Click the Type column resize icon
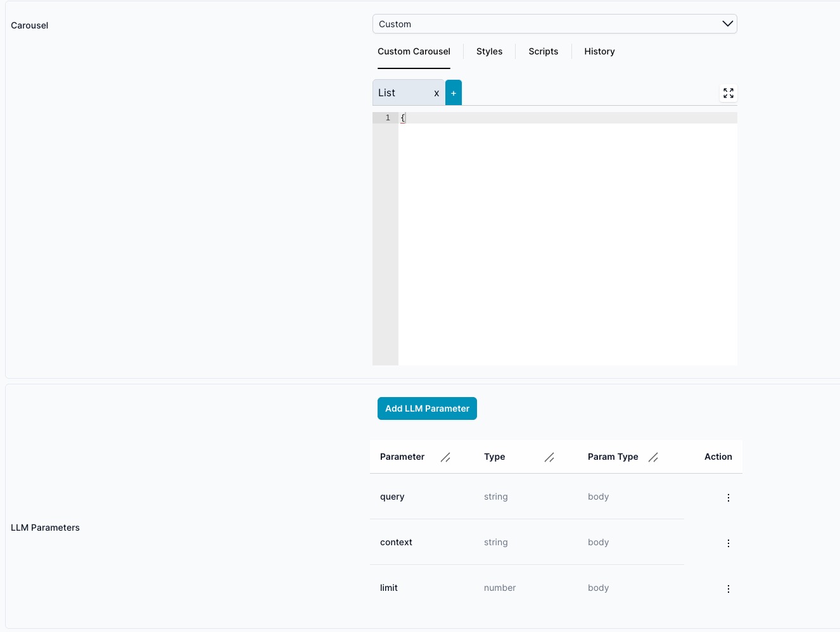 pos(549,457)
